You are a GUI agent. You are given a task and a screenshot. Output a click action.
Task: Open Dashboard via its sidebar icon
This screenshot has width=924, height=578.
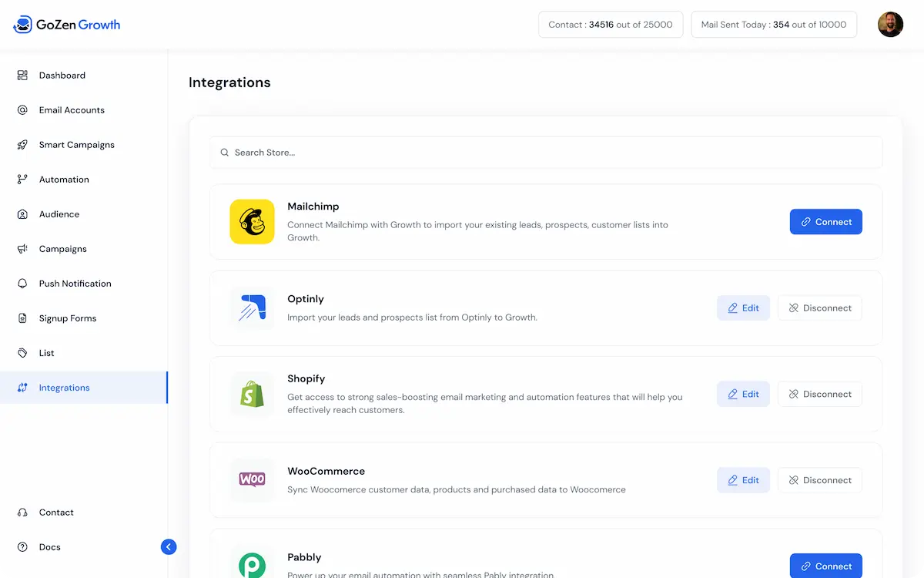tap(22, 75)
